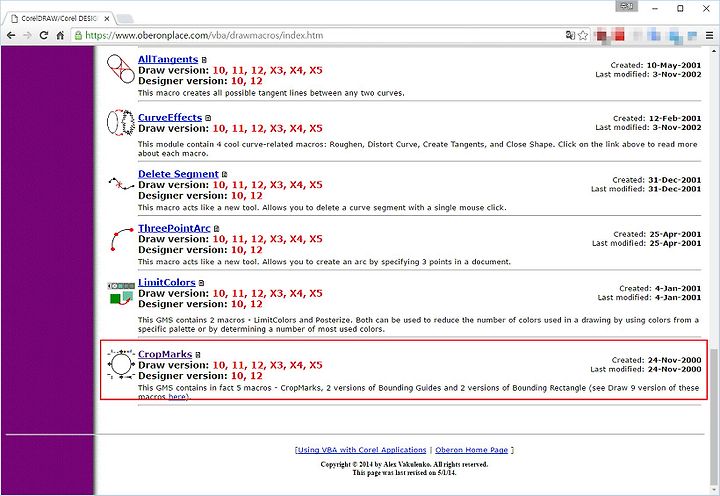
Task: Reload the page with the refresh icon
Action: [x=44, y=35]
